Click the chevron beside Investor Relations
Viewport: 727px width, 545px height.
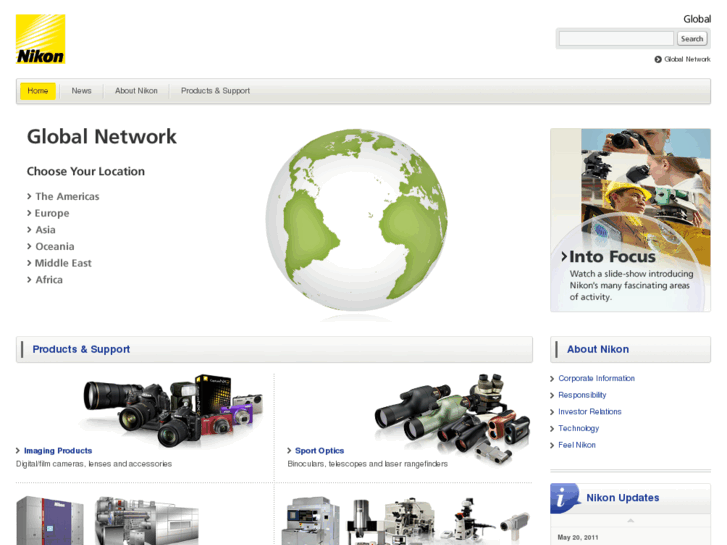pos(552,412)
